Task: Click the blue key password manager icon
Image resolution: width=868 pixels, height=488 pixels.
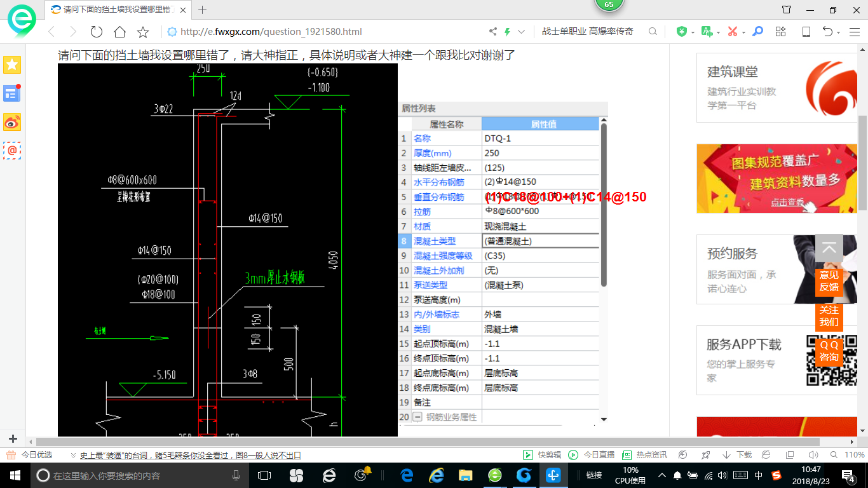Action: (x=757, y=32)
